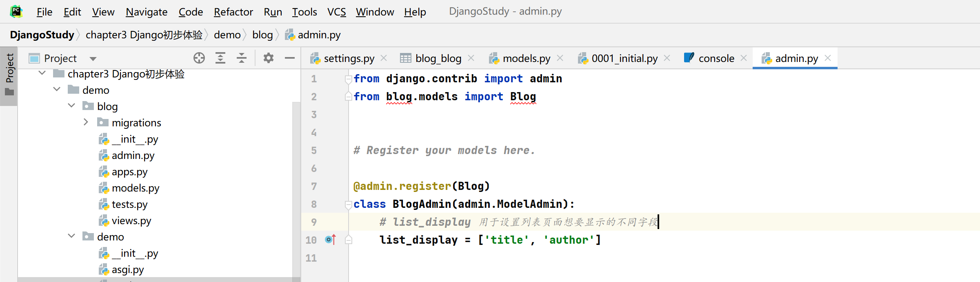Select models.py in project tree
980x282 pixels.
pyautogui.click(x=129, y=188)
